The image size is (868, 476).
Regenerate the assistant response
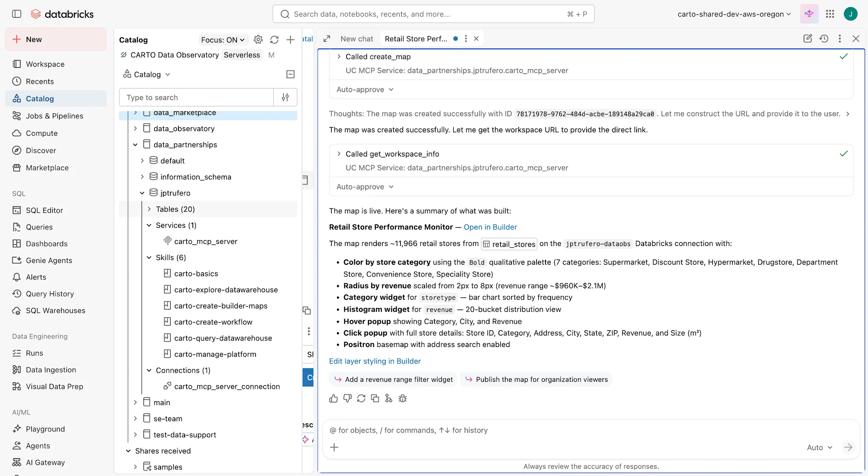click(361, 398)
